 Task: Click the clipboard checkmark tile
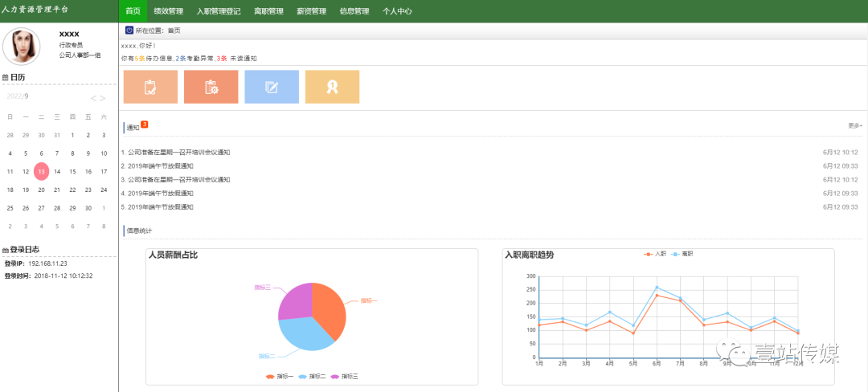[x=150, y=87]
